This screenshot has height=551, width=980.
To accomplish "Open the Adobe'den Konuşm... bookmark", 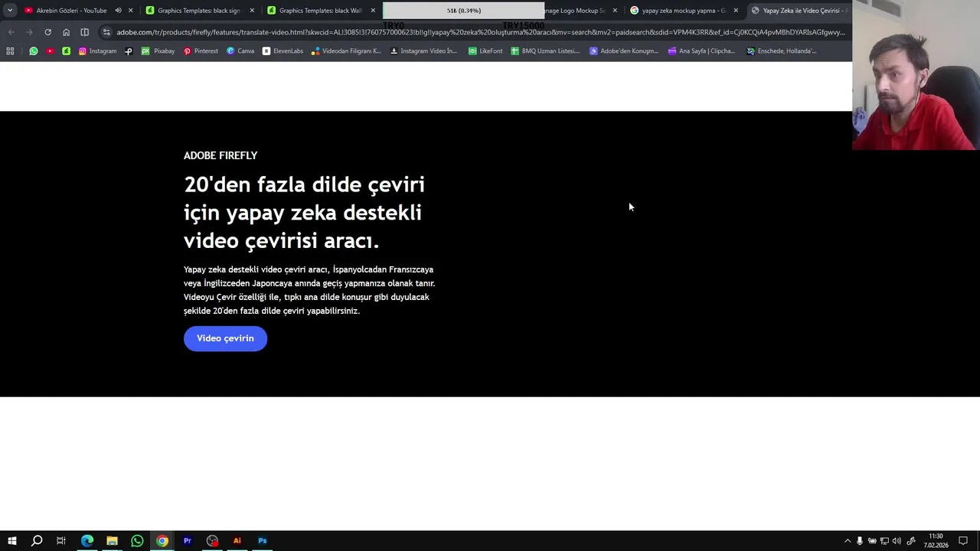I will point(624,51).
